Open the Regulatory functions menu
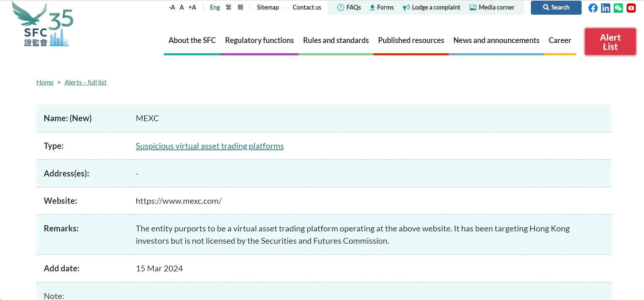Viewport: 644px width, 300px height. (x=259, y=40)
